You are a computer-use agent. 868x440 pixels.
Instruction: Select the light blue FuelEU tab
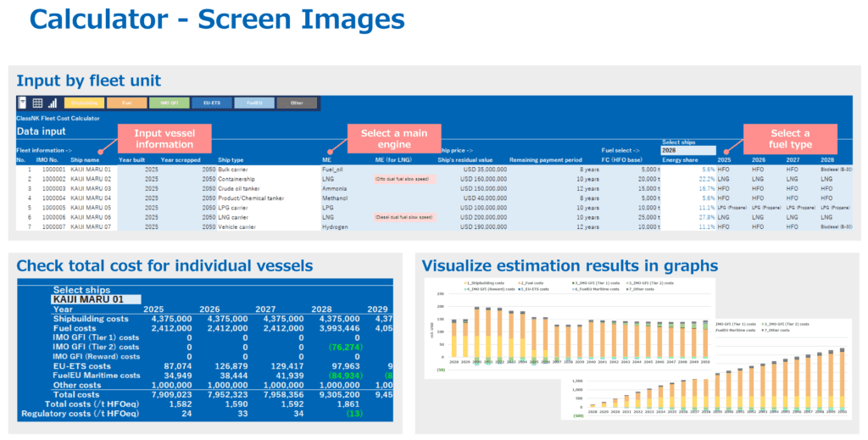click(254, 103)
